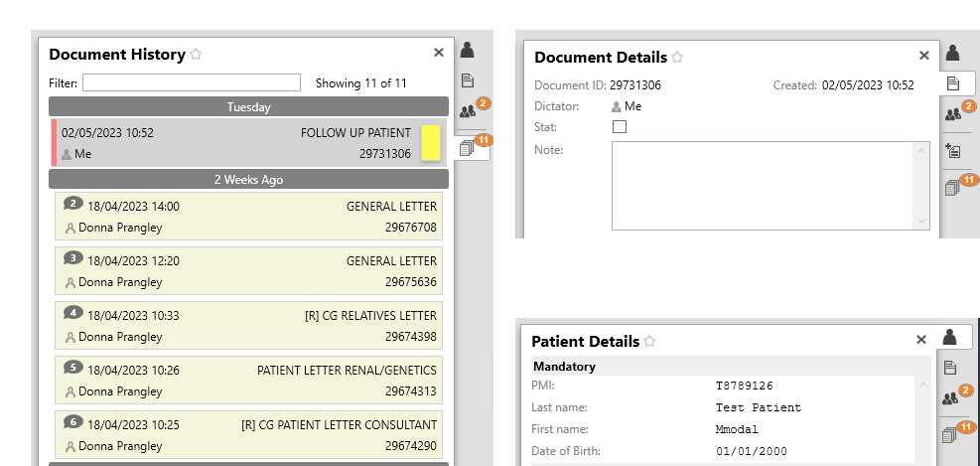Tick the Stat checkbox
The height and width of the screenshot is (466, 980).
click(x=620, y=127)
